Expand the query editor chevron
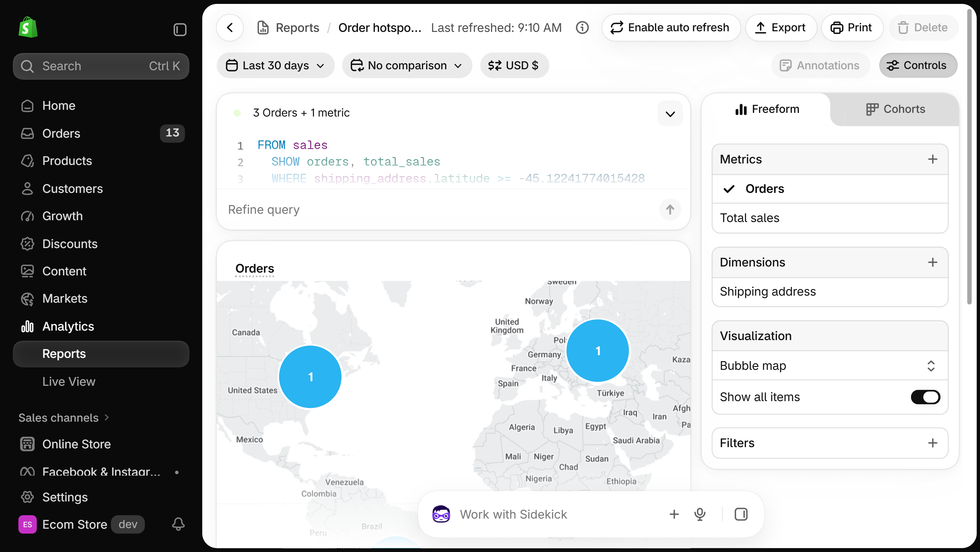 pyautogui.click(x=670, y=113)
